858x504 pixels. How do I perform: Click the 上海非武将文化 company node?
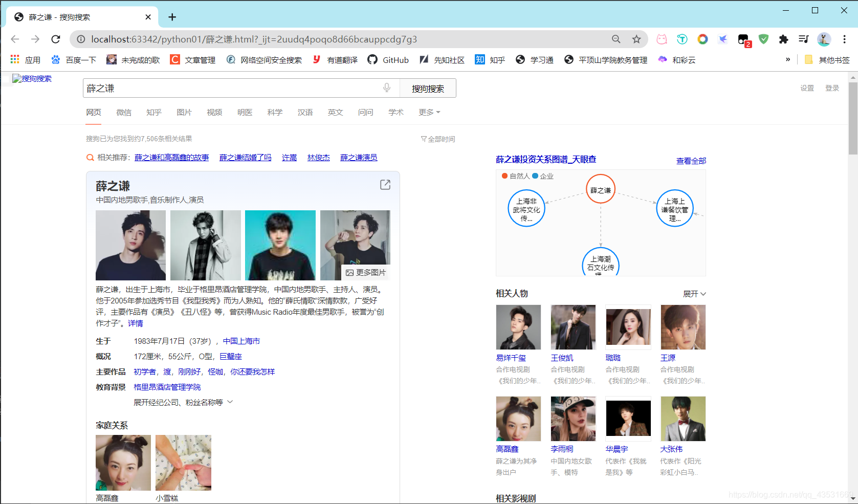click(526, 208)
